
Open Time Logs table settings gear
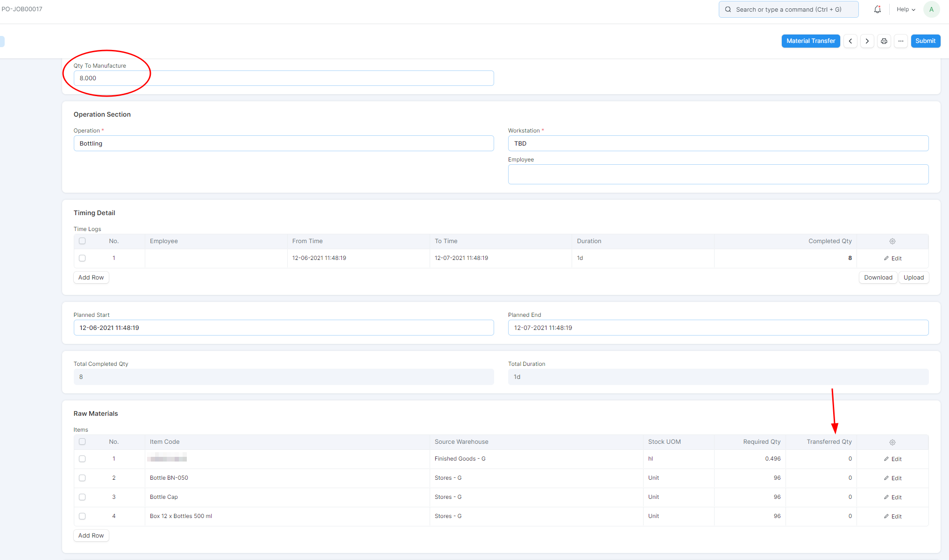tap(892, 241)
